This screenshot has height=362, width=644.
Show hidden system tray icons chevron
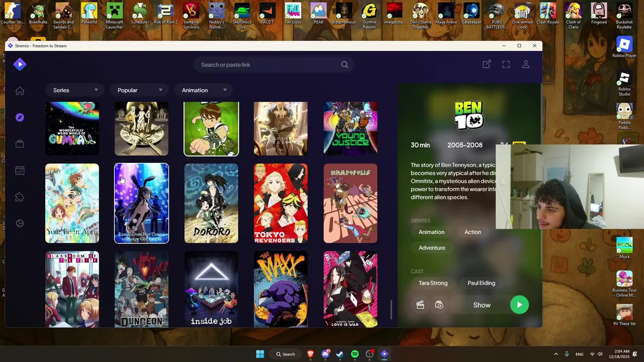pos(556,354)
